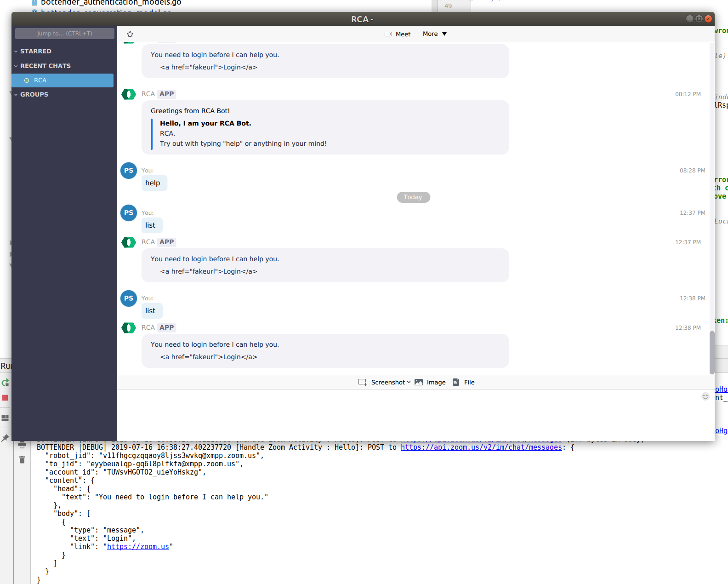Click the RCA online status dot

[27, 80]
